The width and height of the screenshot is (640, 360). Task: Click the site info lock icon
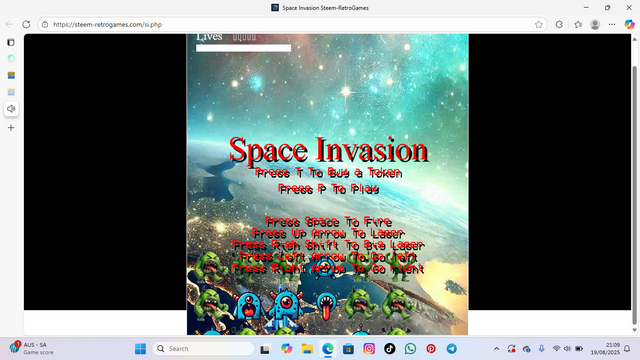[45, 24]
